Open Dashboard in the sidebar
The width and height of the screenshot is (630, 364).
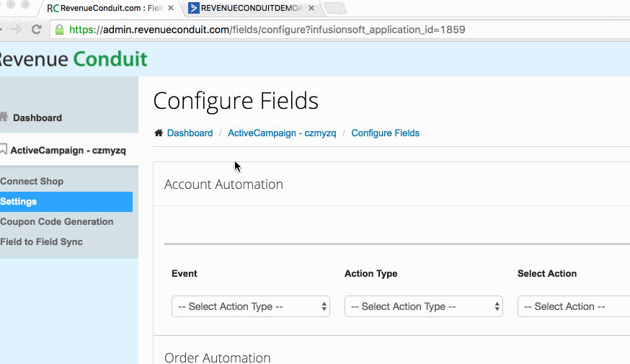(37, 117)
